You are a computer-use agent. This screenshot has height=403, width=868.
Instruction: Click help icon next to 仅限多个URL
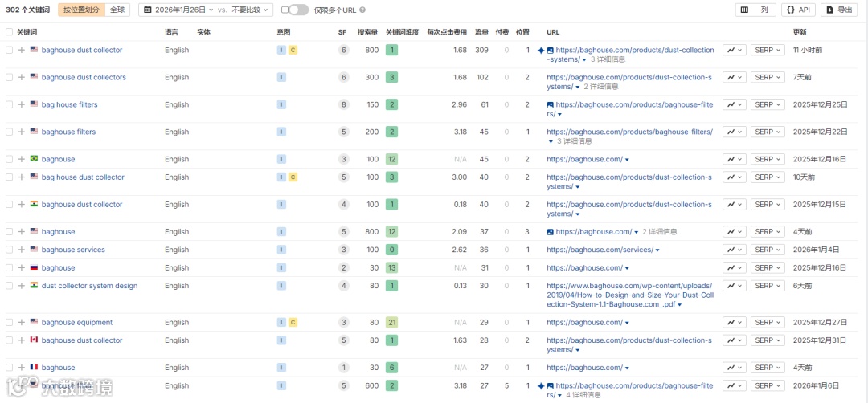pos(362,10)
